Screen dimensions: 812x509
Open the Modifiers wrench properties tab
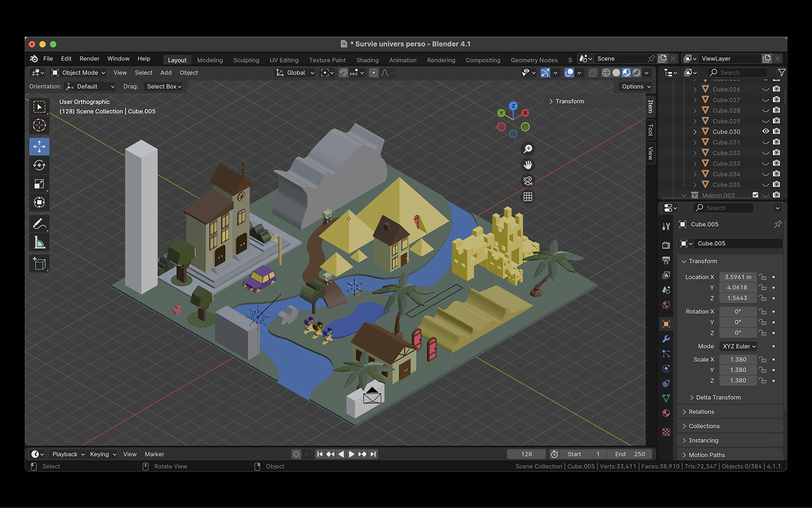[x=666, y=339]
